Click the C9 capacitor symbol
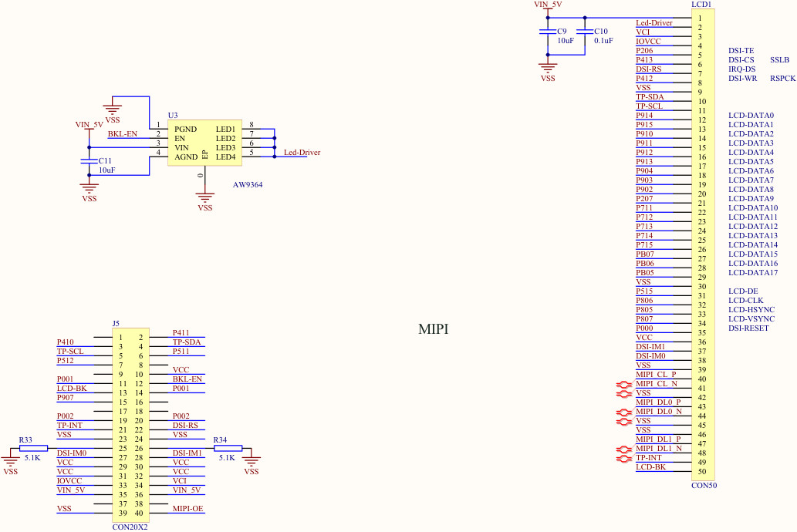 (547, 32)
